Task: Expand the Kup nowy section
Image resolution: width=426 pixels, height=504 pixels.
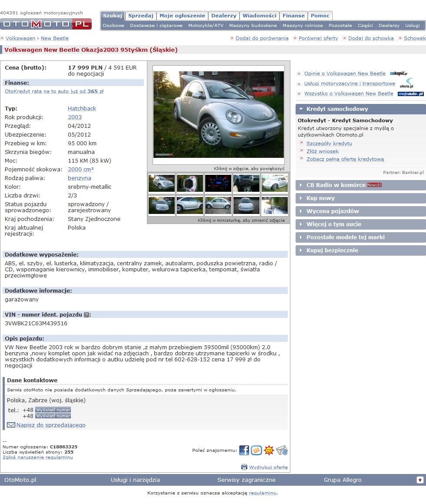Action: click(x=361, y=198)
